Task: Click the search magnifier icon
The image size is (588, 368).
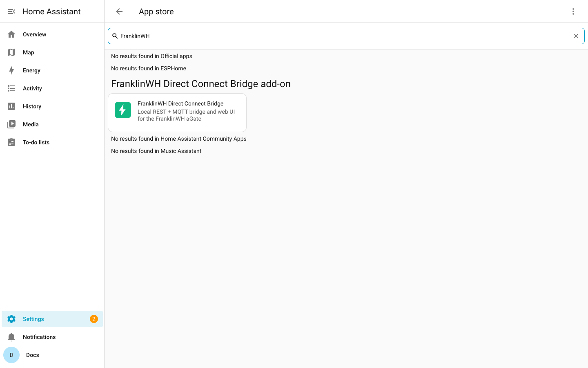Action: (x=115, y=36)
